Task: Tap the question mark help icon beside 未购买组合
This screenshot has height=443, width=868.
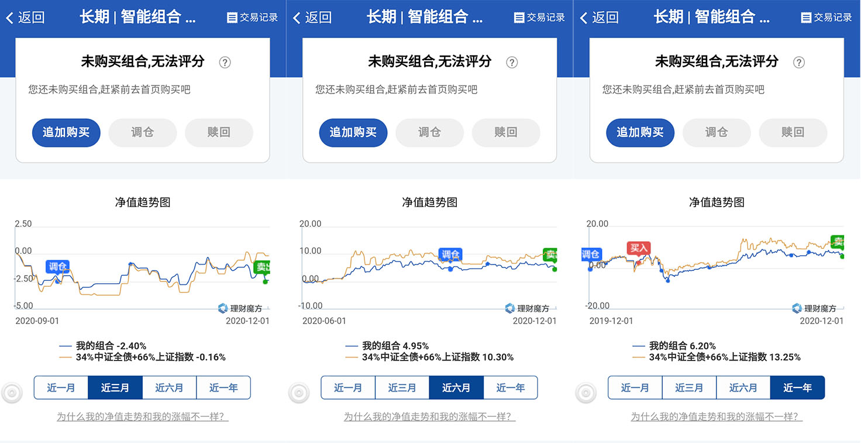Action: 225,62
